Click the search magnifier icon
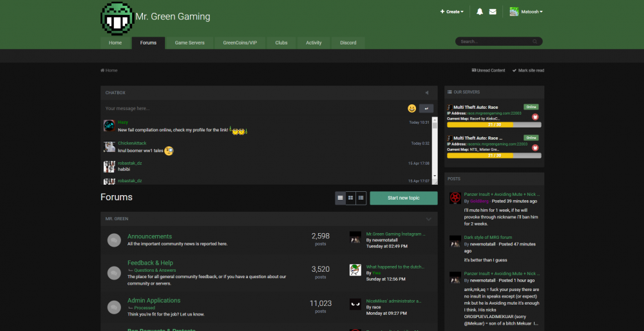 point(536,41)
